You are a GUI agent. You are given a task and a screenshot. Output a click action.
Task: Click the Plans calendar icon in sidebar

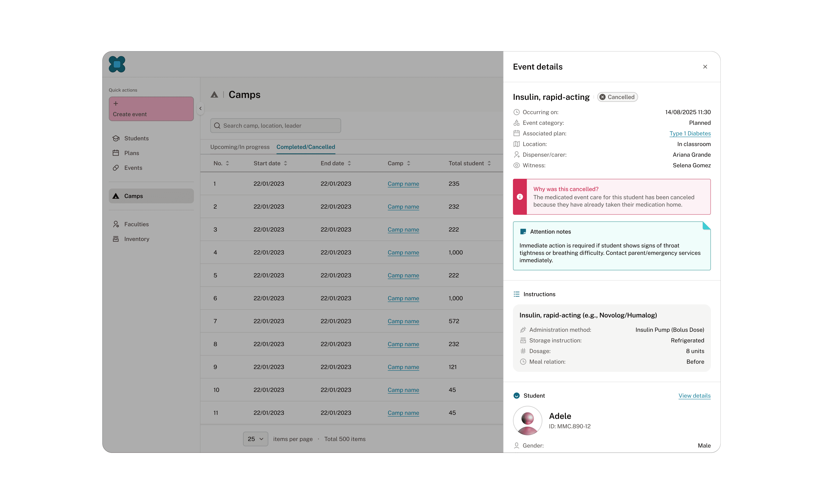pos(116,153)
